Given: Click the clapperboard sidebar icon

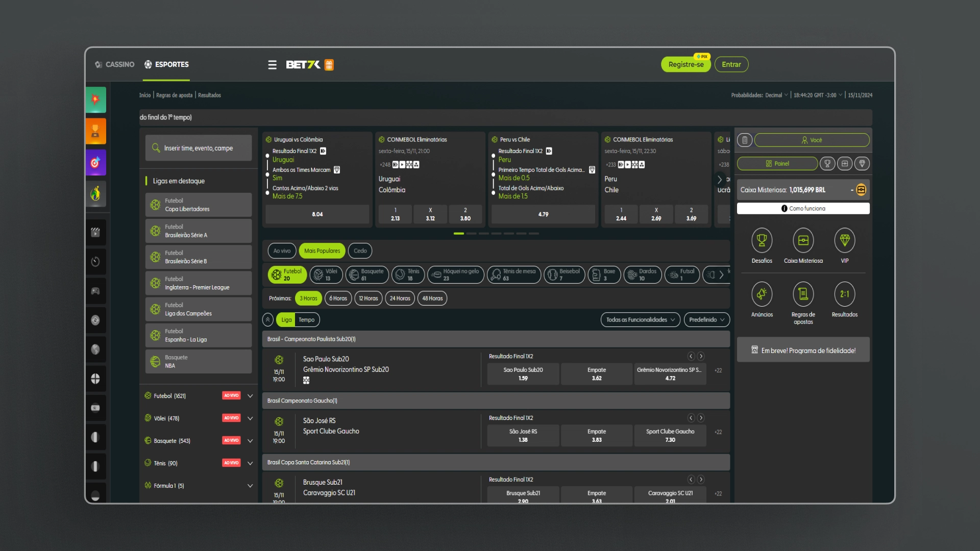Looking at the screenshot, I should 95,233.
